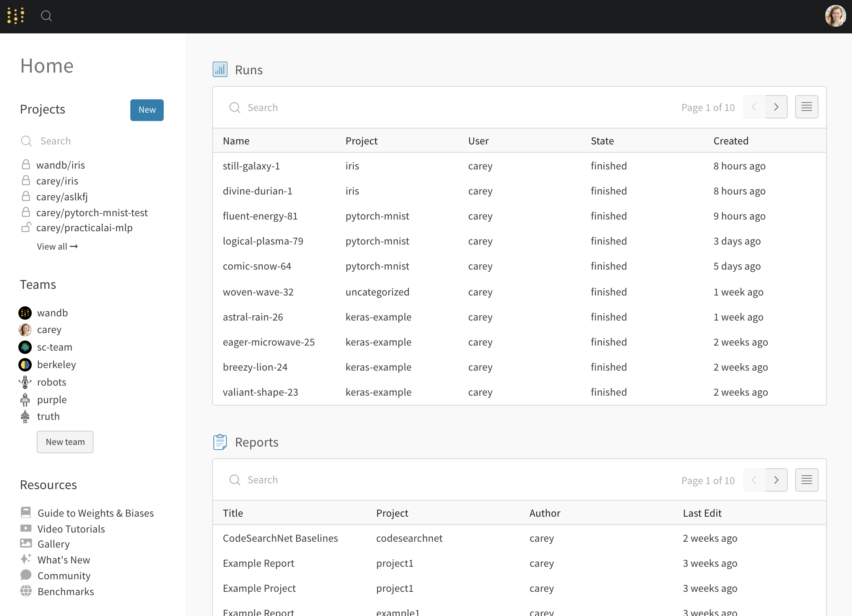
Task: Open the berkeley team icon
Action: (25, 365)
